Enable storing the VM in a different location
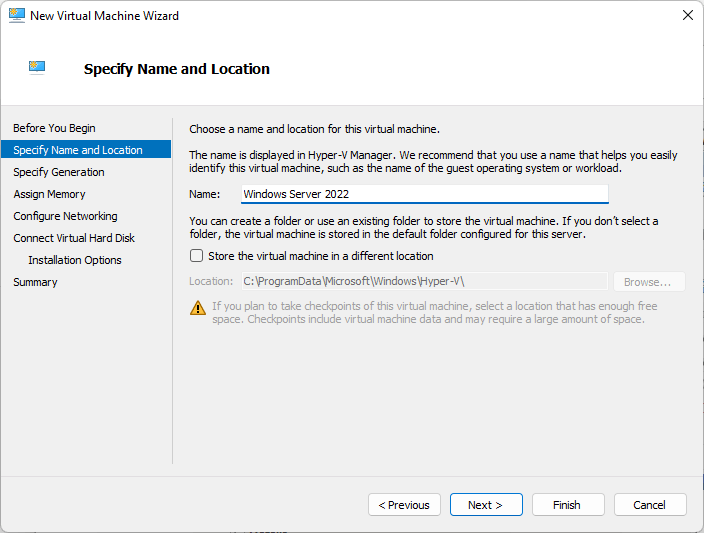The height and width of the screenshot is (533, 704). 196,256
